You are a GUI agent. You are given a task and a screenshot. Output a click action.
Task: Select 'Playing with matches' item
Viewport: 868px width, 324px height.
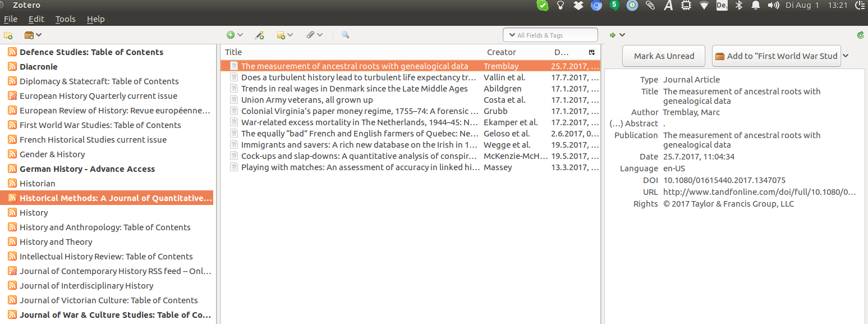click(x=410, y=167)
